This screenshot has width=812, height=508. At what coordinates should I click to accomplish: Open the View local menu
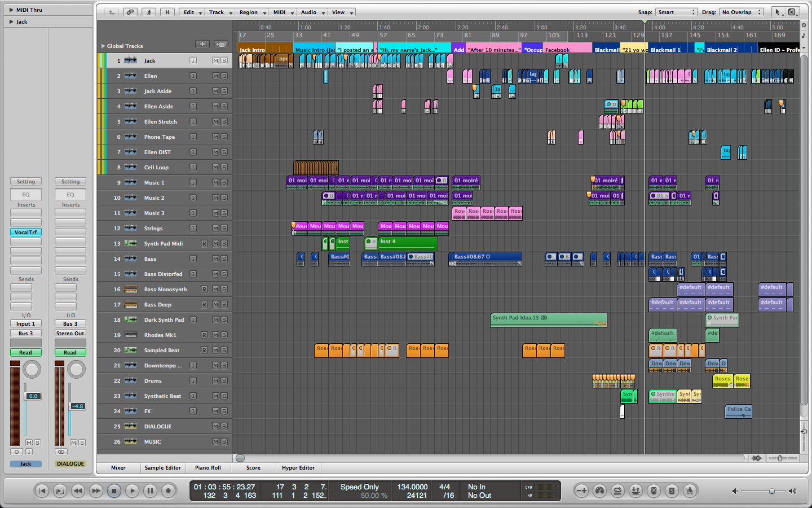342,12
